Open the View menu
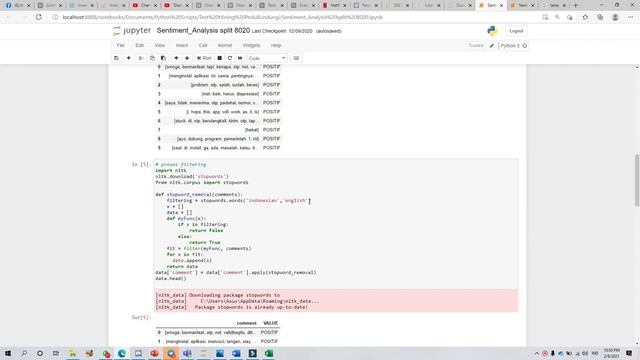The height and width of the screenshot is (360, 640). pos(160,45)
